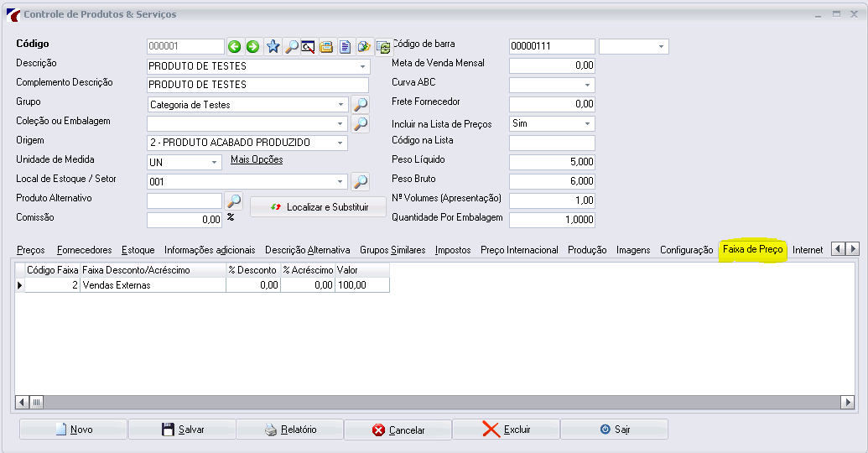Image resolution: width=868 pixels, height=453 pixels.
Task: Select the row indicator arrow of Vendas Externas
Action: [x=20, y=285]
